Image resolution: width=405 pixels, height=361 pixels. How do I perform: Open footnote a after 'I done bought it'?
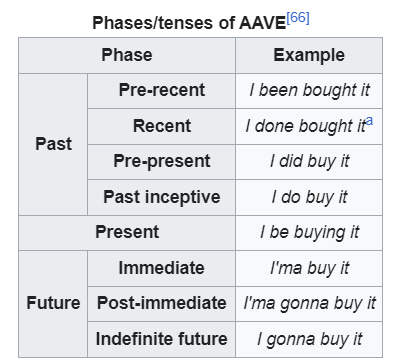(x=369, y=121)
